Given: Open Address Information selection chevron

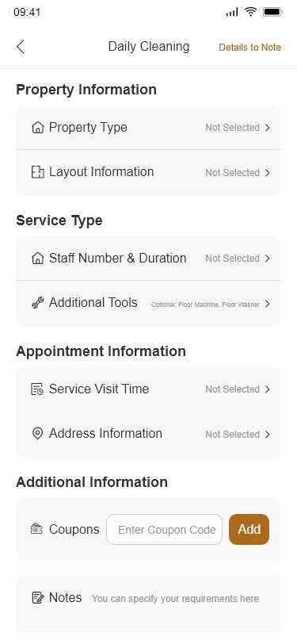Looking at the screenshot, I should pyautogui.click(x=268, y=434).
